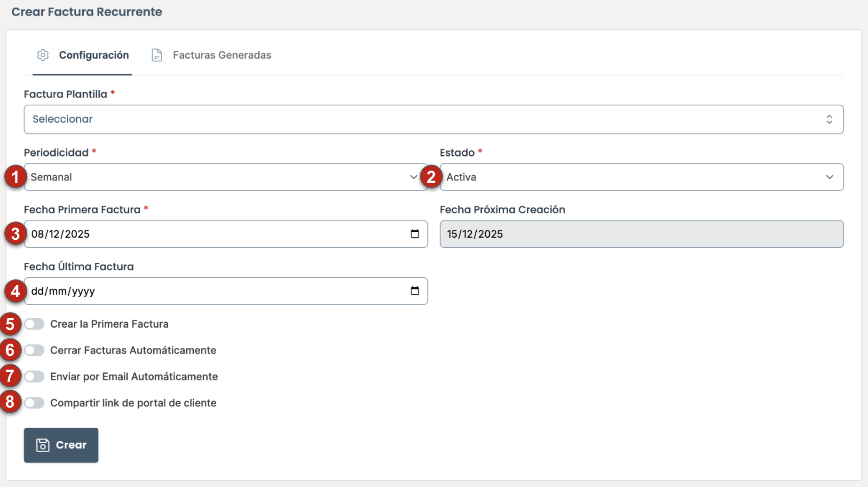Click the Fecha Próxima Creación field

(641, 234)
